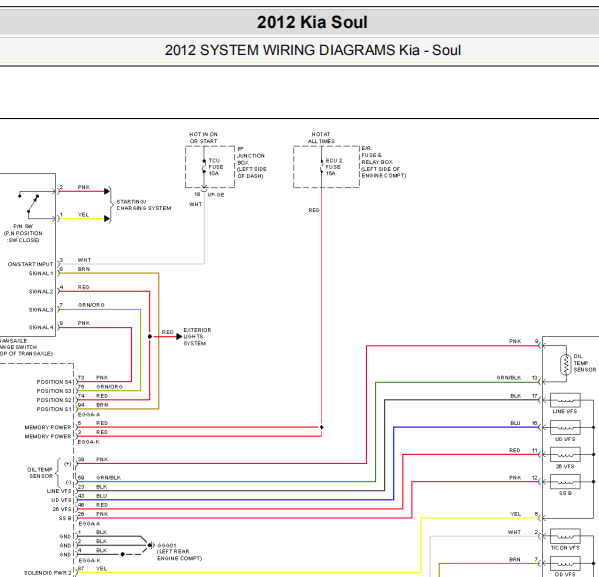
Task: Click the "POSITION S3" terminal label
Action: pos(54,391)
